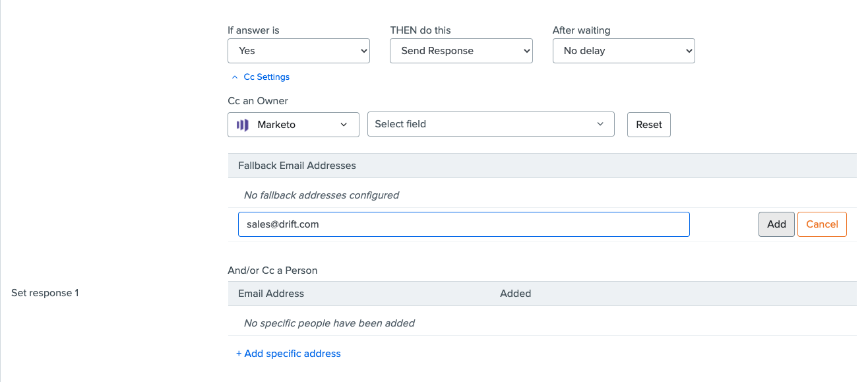Click the 'After waiting' label

(582, 30)
